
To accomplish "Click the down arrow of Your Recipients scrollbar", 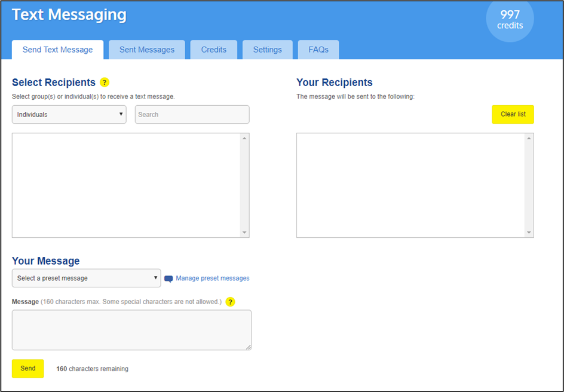I will (x=528, y=232).
